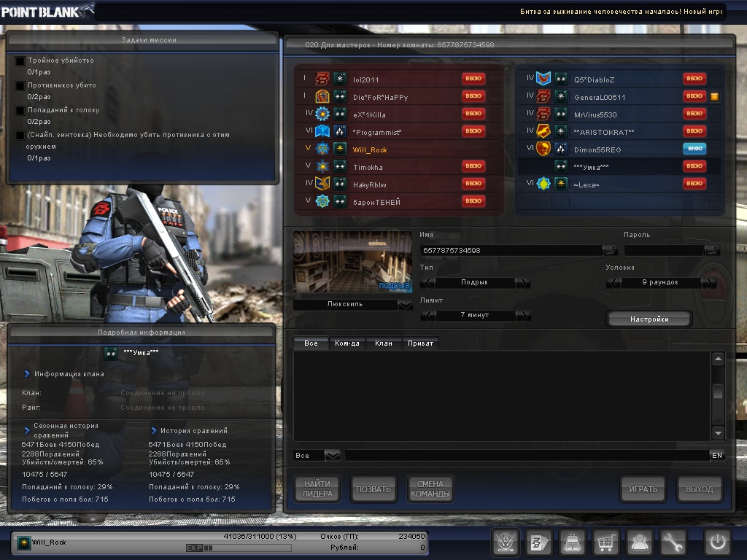The width and height of the screenshot is (747, 560).
Task: Open the Все chat channel dropdown
Action: tap(332, 456)
